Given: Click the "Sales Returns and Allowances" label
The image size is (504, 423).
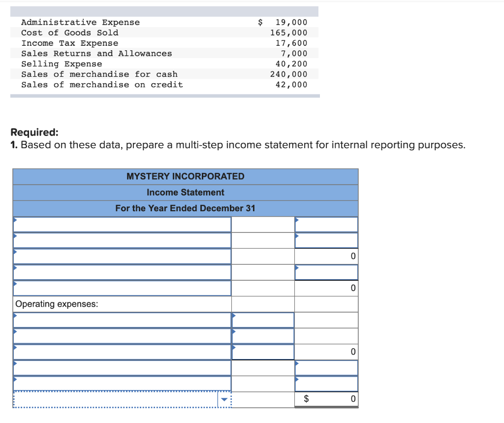Looking at the screenshot, I should pyautogui.click(x=96, y=53).
